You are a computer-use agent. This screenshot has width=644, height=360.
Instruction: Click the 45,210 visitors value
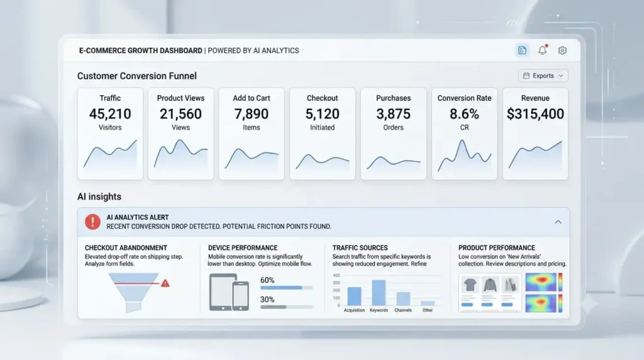pyautogui.click(x=110, y=114)
